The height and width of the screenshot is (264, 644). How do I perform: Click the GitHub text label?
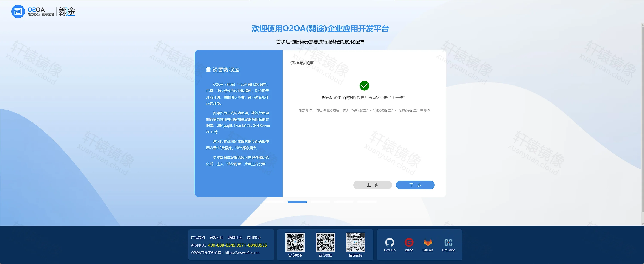[x=390, y=250]
